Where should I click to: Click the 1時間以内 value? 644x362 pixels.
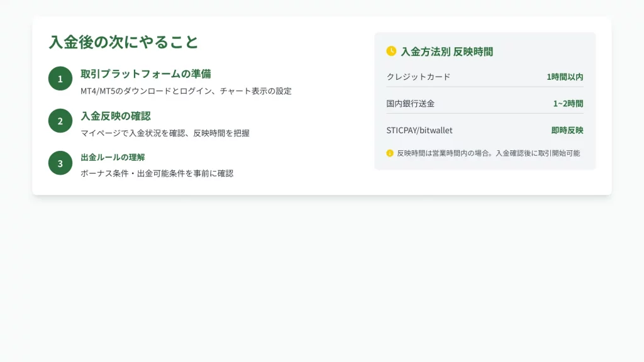pyautogui.click(x=565, y=77)
